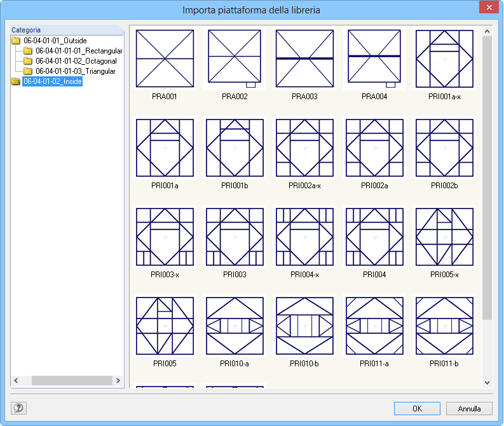
Task: Click the vertical scrollbar thumb of thumbnails
Action: pyautogui.click(x=487, y=178)
